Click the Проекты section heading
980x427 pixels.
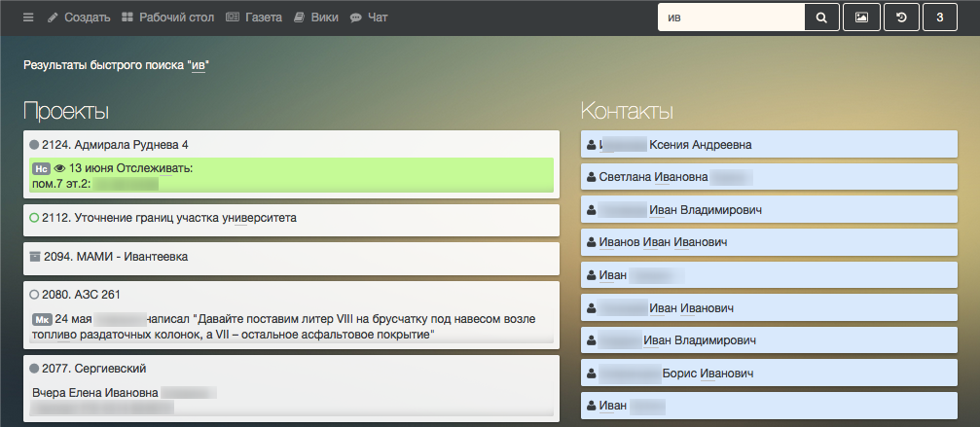tap(66, 111)
